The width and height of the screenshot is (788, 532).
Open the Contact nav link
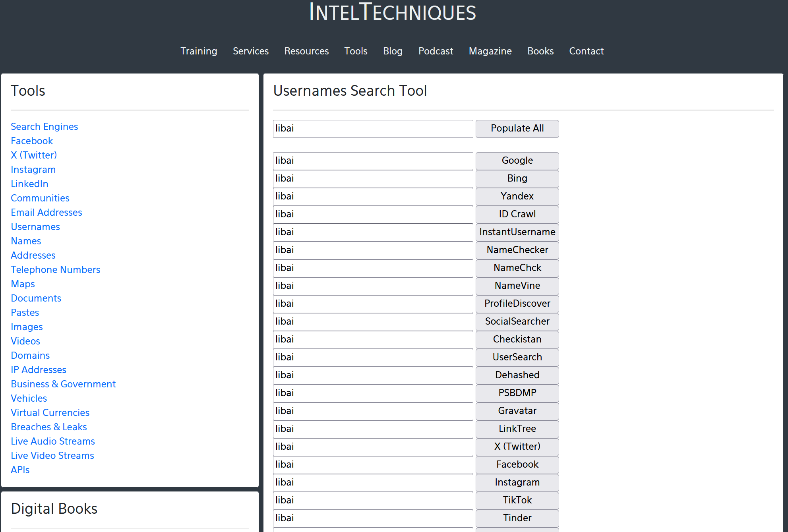(x=586, y=51)
